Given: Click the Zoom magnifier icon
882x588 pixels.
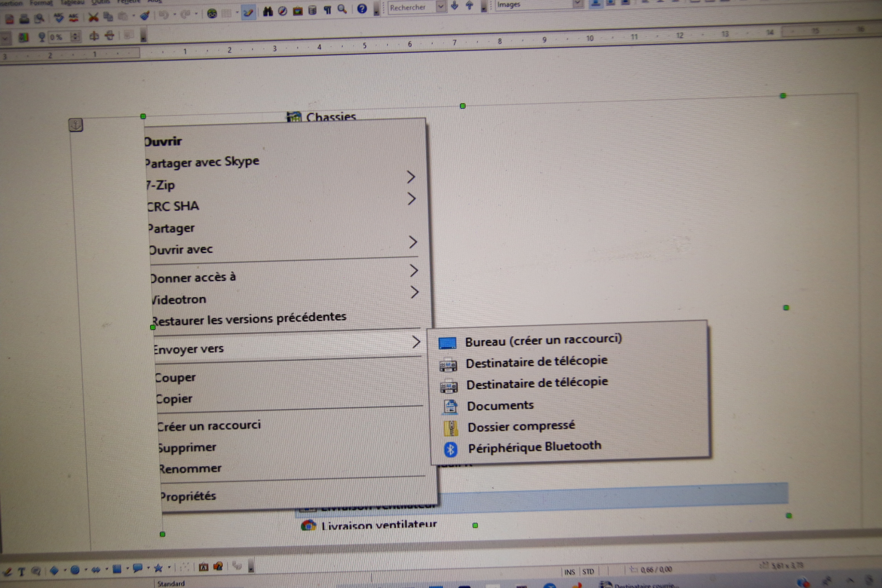Looking at the screenshot, I should coord(342,9).
